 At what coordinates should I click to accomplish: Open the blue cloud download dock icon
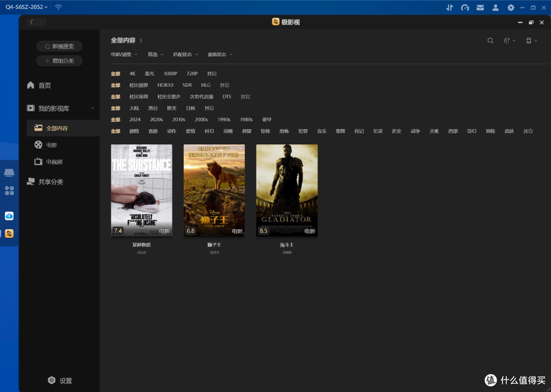coord(9,215)
